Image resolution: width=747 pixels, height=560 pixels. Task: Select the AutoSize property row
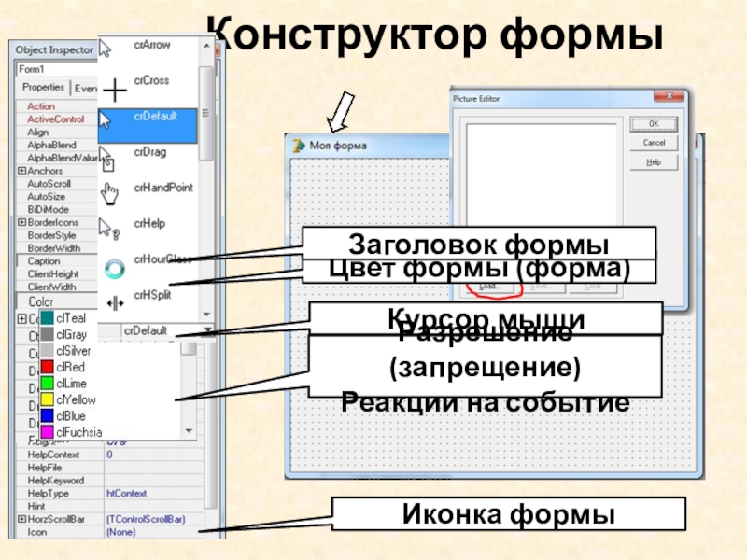coord(57,196)
